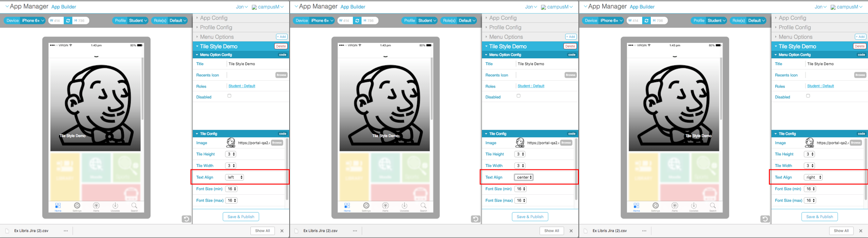
Task: Refresh device dimensions in the middle window
Action: [357, 20]
